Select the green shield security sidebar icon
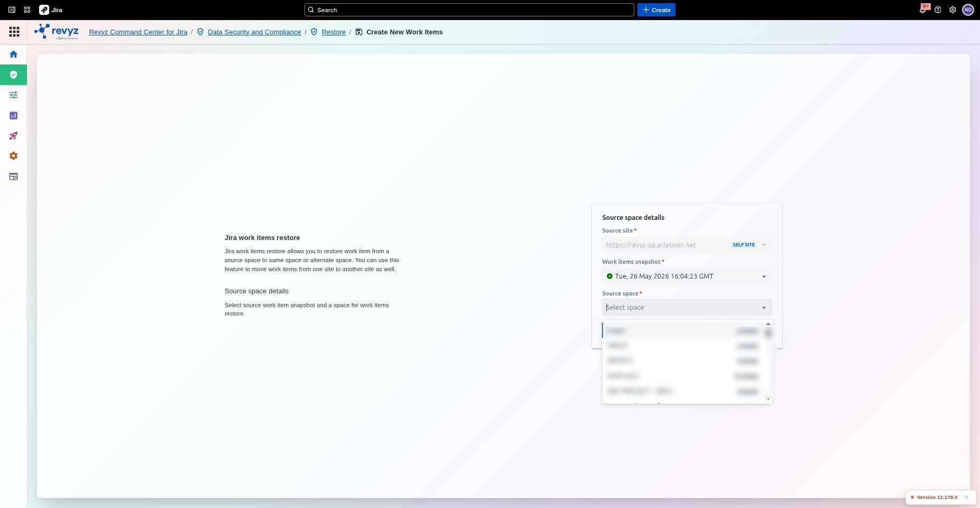Image resolution: width=980 pixels, height=508 pixels. (14, 75)
